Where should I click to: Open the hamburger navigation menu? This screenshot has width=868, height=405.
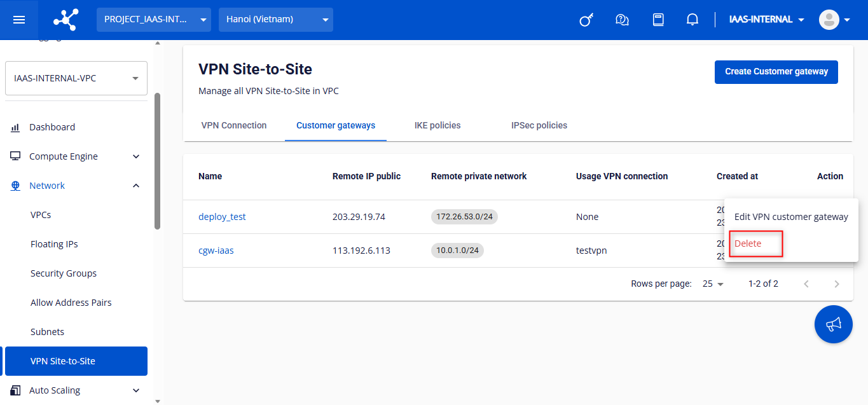pyautogui.click(x=19, y=20)
